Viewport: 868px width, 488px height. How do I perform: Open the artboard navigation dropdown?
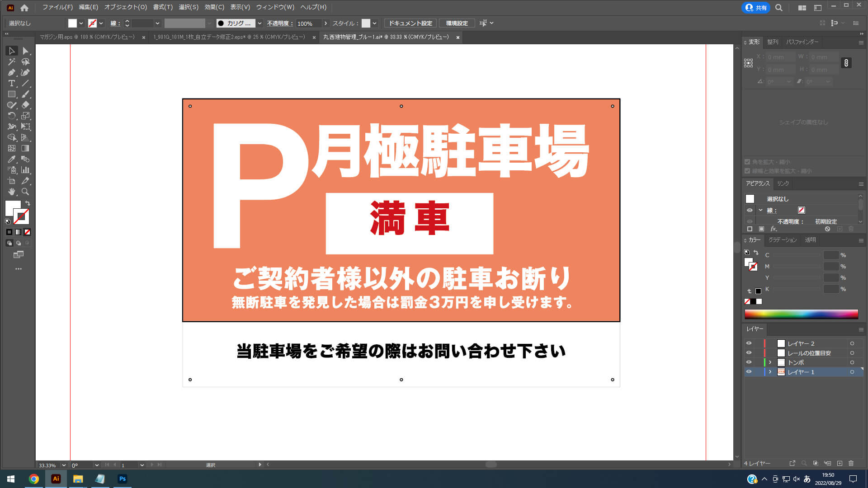(x=142, y=465)
